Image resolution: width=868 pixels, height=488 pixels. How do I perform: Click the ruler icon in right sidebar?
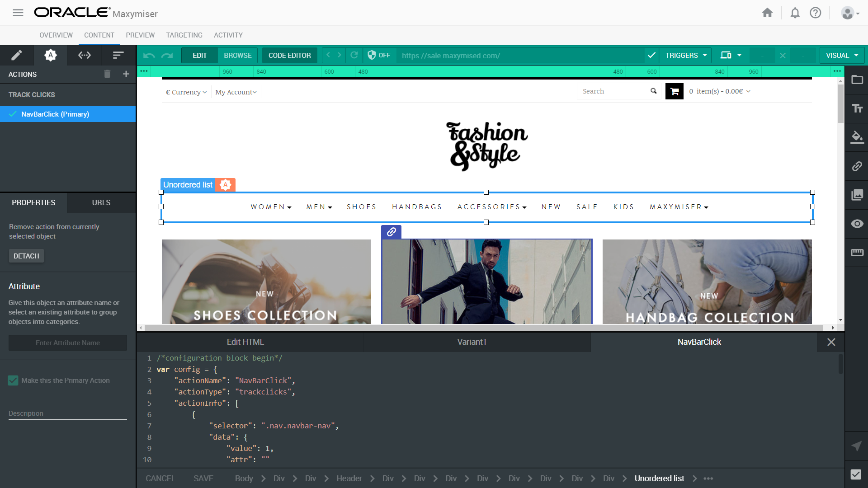coord(857,253)
